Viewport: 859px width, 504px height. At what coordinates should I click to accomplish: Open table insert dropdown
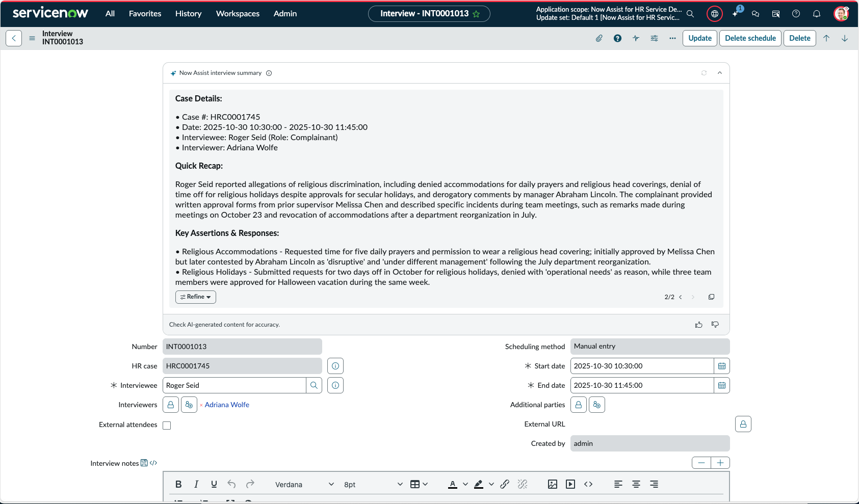[419, 484]
